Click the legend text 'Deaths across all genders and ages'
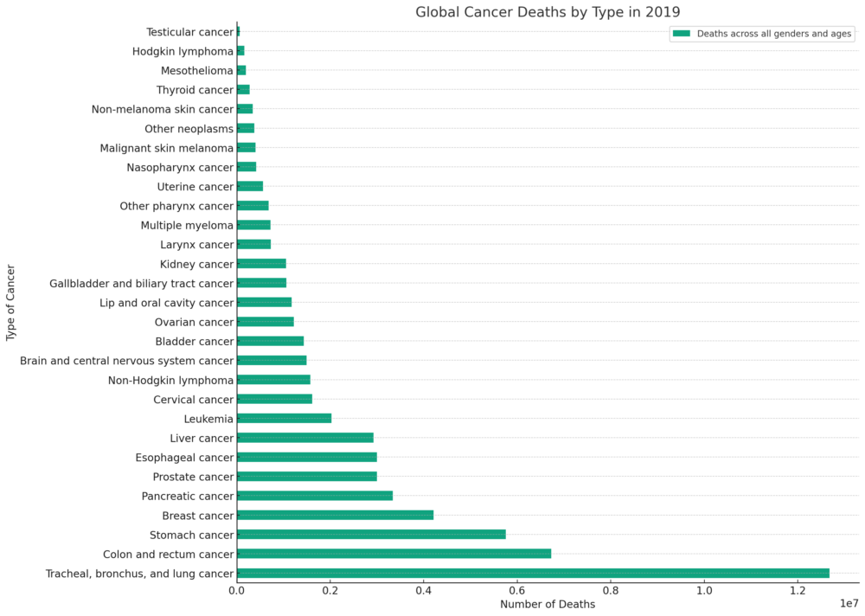This screenshot has width=865, height=616. (774, 34)
